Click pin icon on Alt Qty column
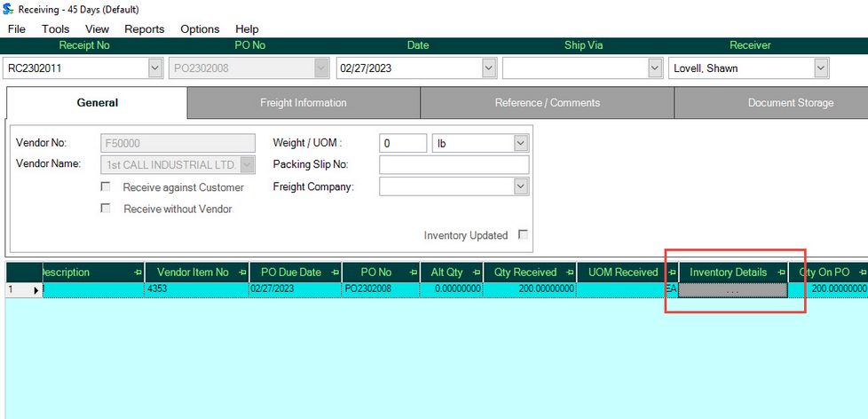Image resolution: width=868 pixels, height=419 pixels. [476, 273]
